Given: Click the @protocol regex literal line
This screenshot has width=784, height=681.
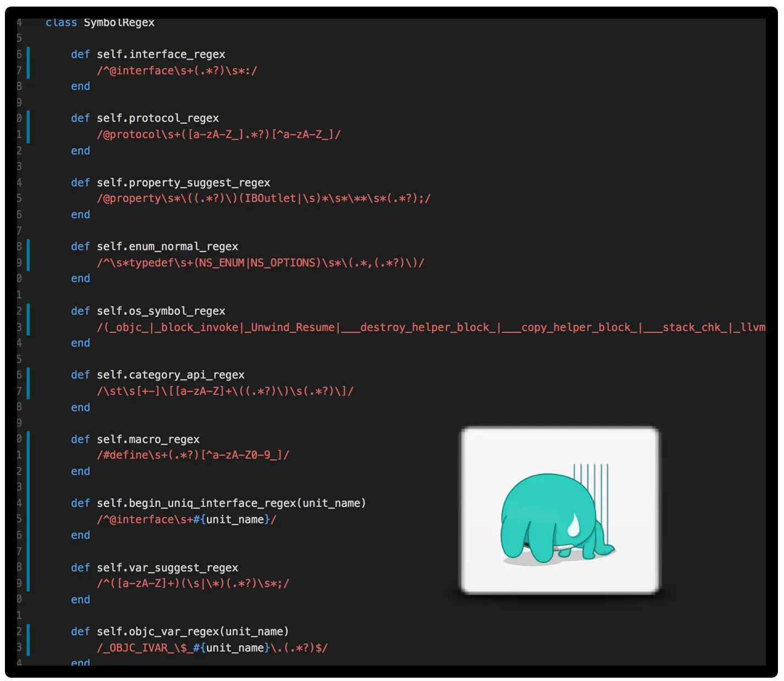Looking at the screenshot, I should (219, 135).
